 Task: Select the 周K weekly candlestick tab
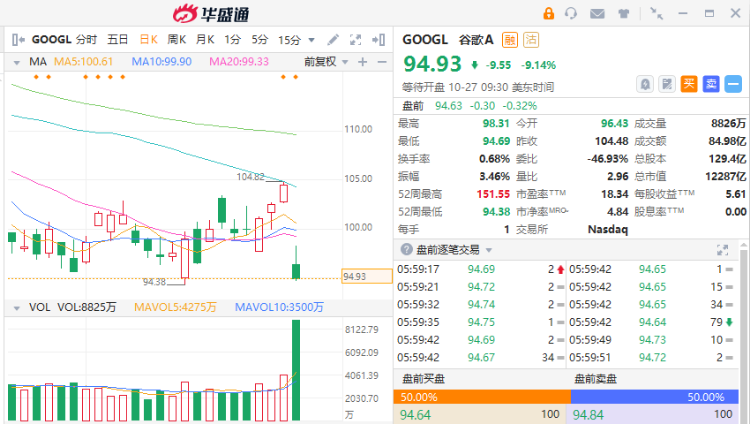(x=176, y=40)
